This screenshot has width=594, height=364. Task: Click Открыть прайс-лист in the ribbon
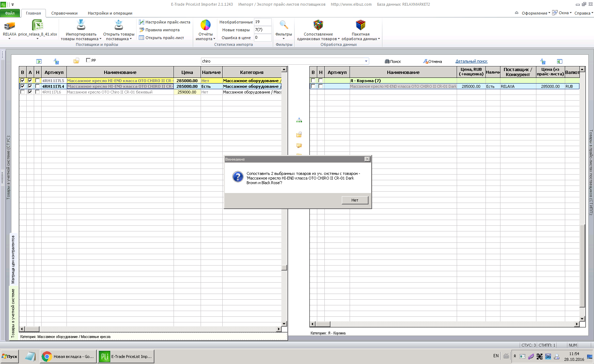pyautogui.click(x=161, y=38)
